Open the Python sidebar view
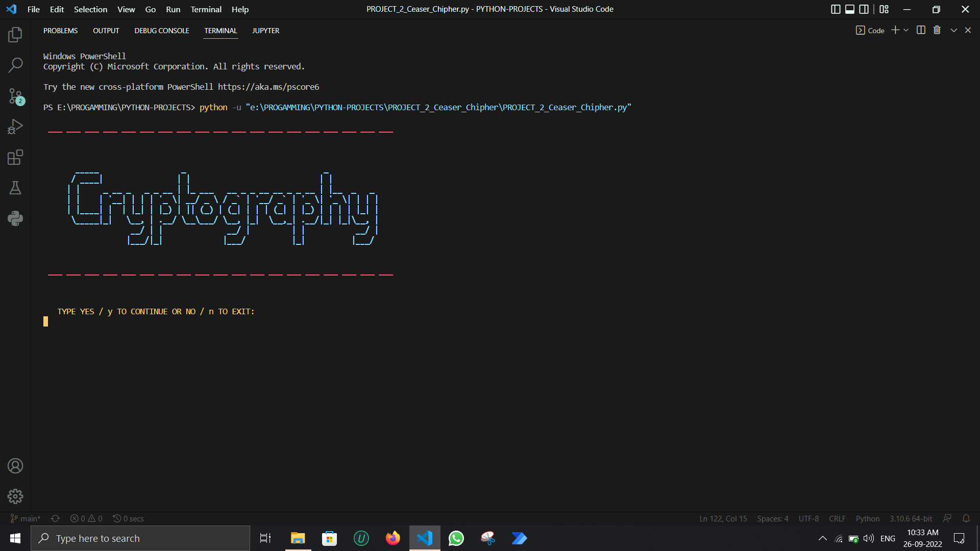 coord(15,218)
